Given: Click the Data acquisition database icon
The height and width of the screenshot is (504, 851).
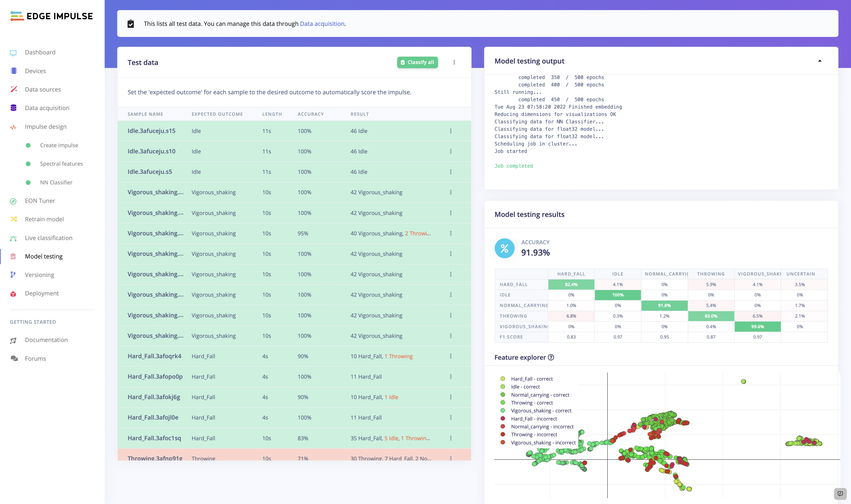Looking at the screenshot, I should 14,108.
